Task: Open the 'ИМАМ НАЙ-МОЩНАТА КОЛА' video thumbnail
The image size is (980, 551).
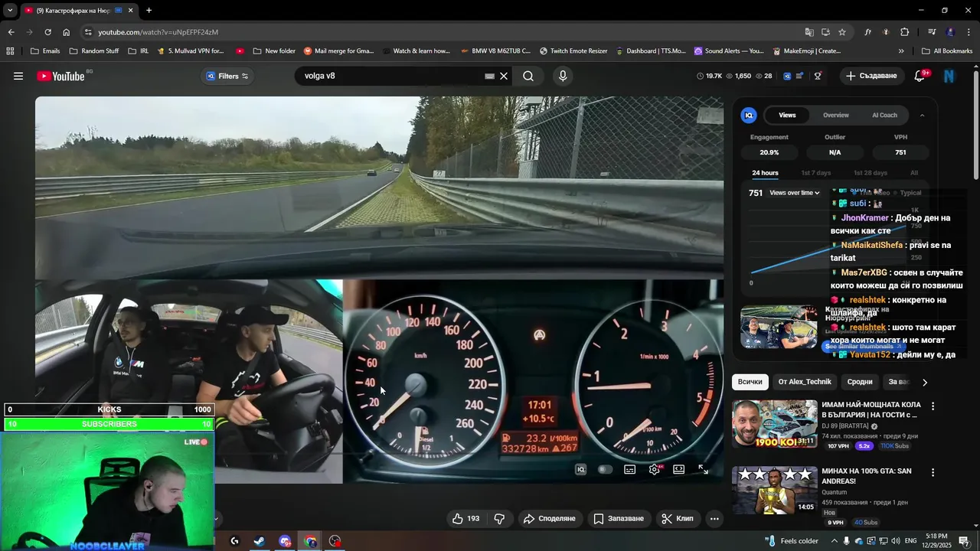Action: (775, 424)
